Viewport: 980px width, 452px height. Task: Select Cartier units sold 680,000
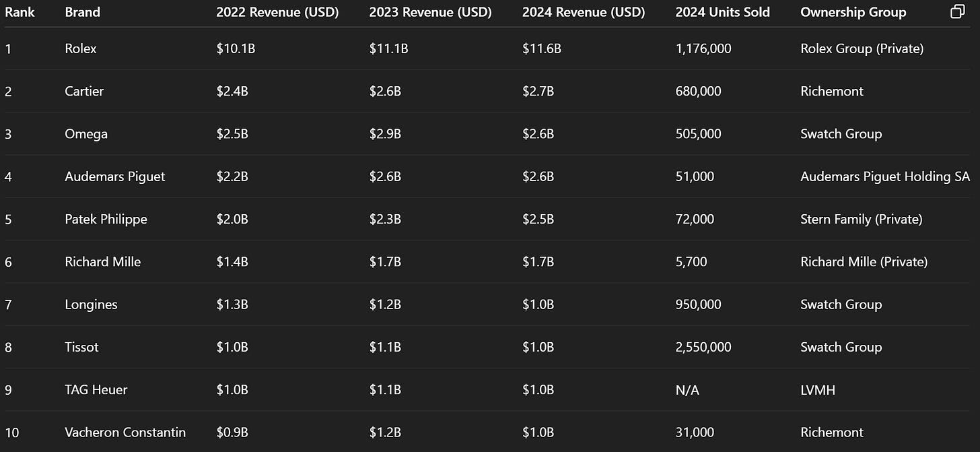(698, 91)
